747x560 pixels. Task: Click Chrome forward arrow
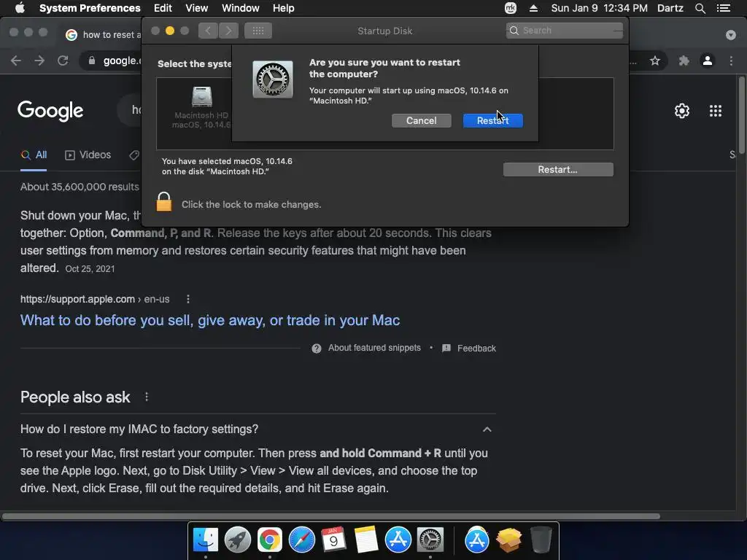[x=39, y=61]
